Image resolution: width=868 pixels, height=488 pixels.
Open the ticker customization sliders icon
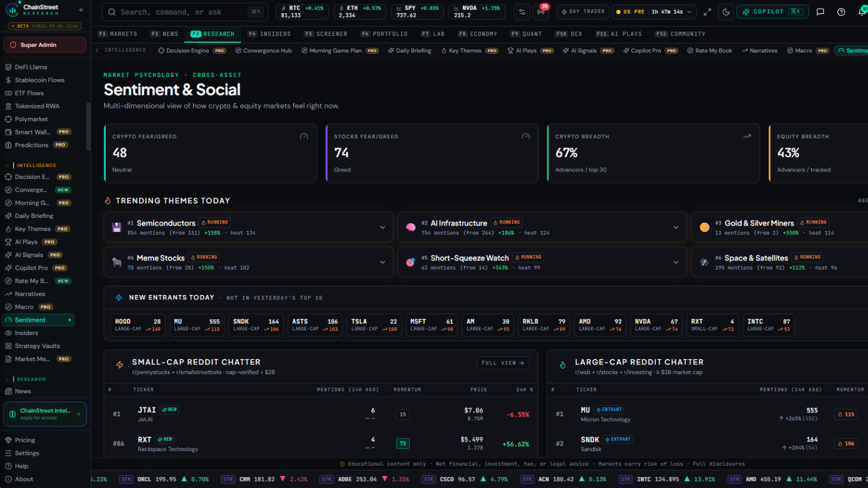pyautogui.click(x=522, y=12)
